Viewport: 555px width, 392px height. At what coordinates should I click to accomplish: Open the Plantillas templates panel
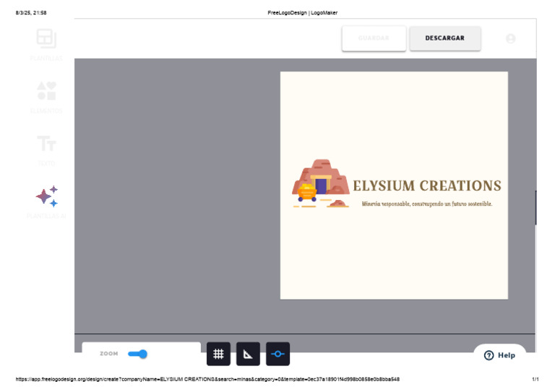point(46,38)
